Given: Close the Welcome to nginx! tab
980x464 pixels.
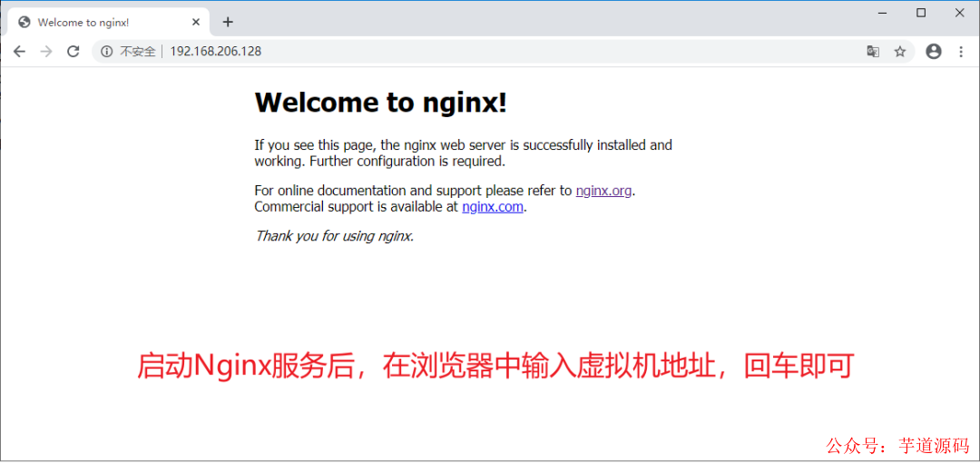Looking at the screenshot, I should pyautogui.click(x=196, y=22).
